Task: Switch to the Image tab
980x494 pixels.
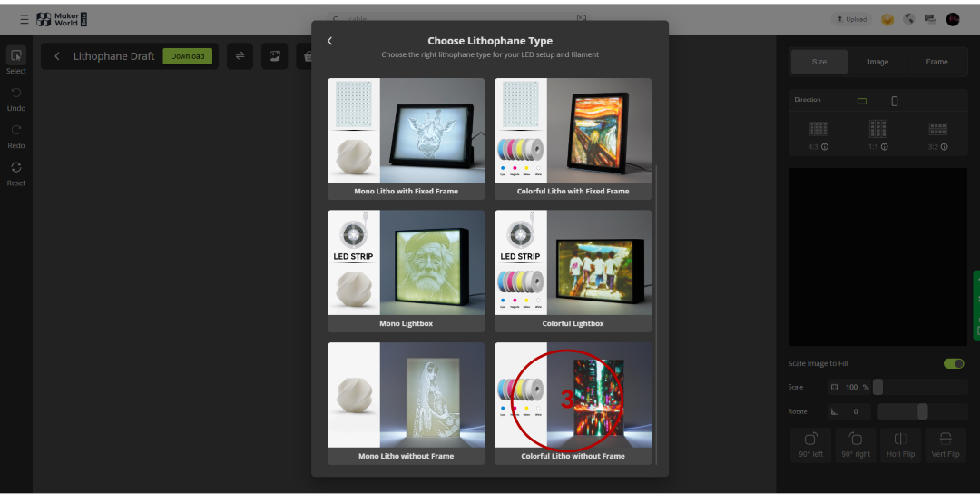Action: (877, 62)
